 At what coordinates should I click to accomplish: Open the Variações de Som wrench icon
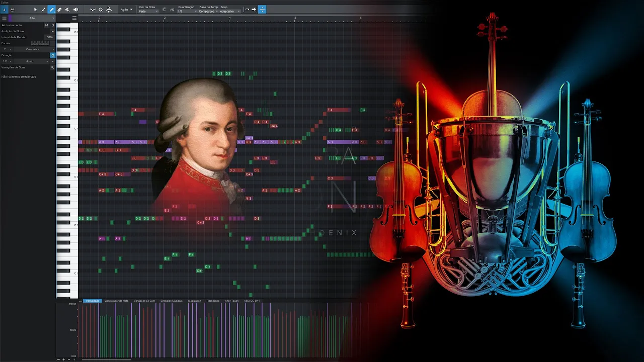pos(52,67)
